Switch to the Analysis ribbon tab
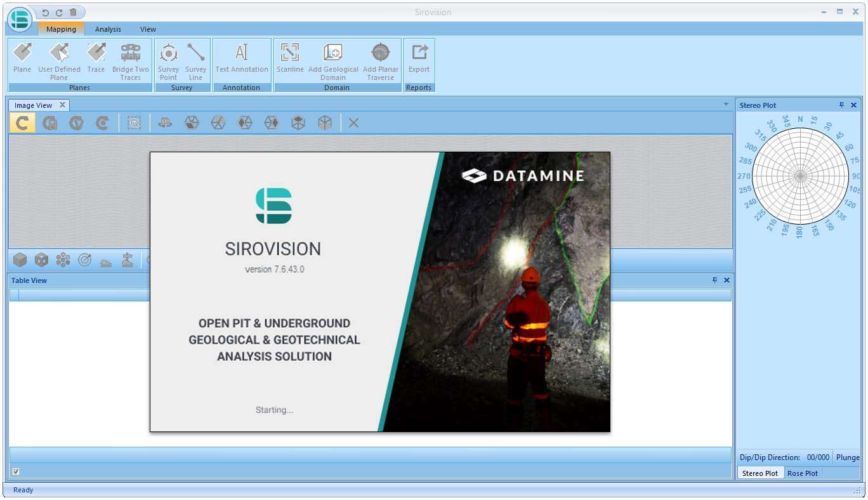This screenshot has height=500, width=868. (108, 29)
